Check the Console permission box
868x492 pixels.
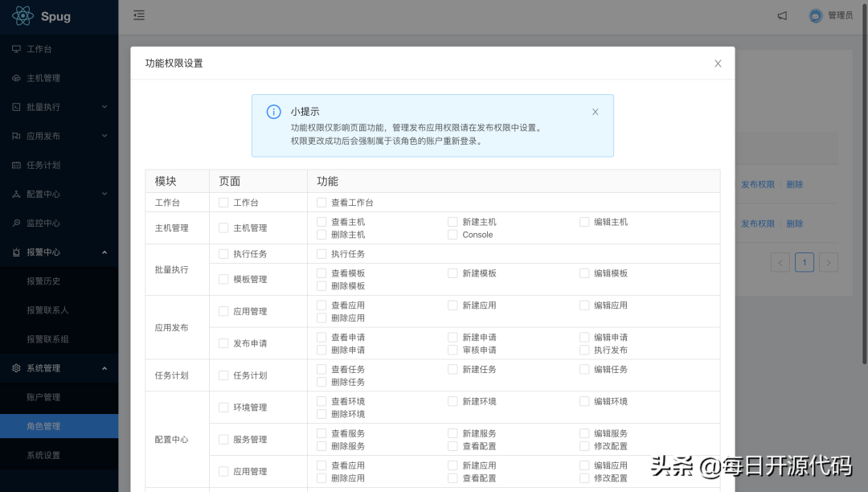pyautogui.click(x=452, y=235)
